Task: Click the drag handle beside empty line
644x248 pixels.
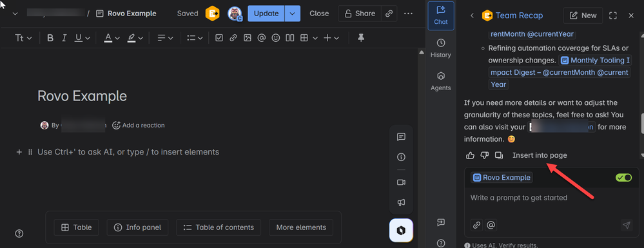Action: click(x=30, y=152)
